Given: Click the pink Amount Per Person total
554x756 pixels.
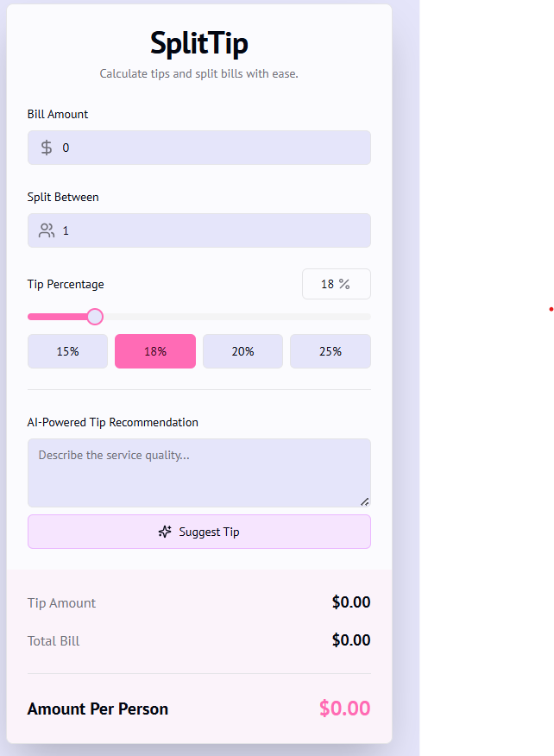Looking at the screenshot, I should click(x=344, y=709).
